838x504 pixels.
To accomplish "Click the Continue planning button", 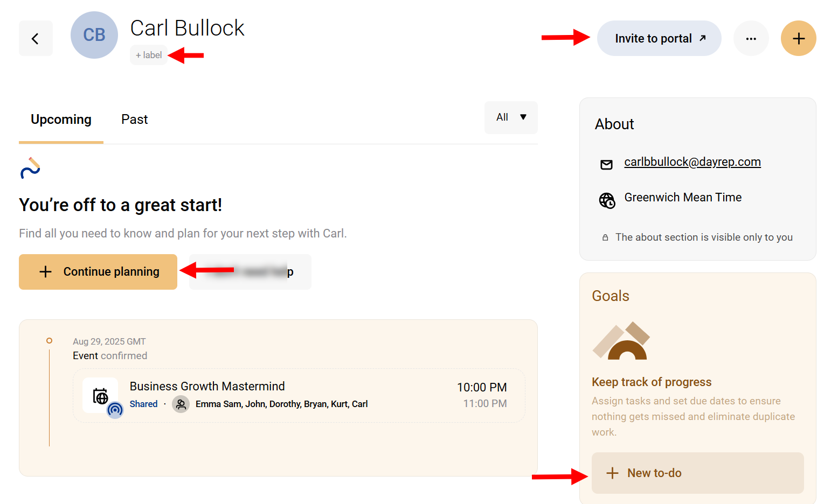I will pyautogui.click(x=98, y=272).
